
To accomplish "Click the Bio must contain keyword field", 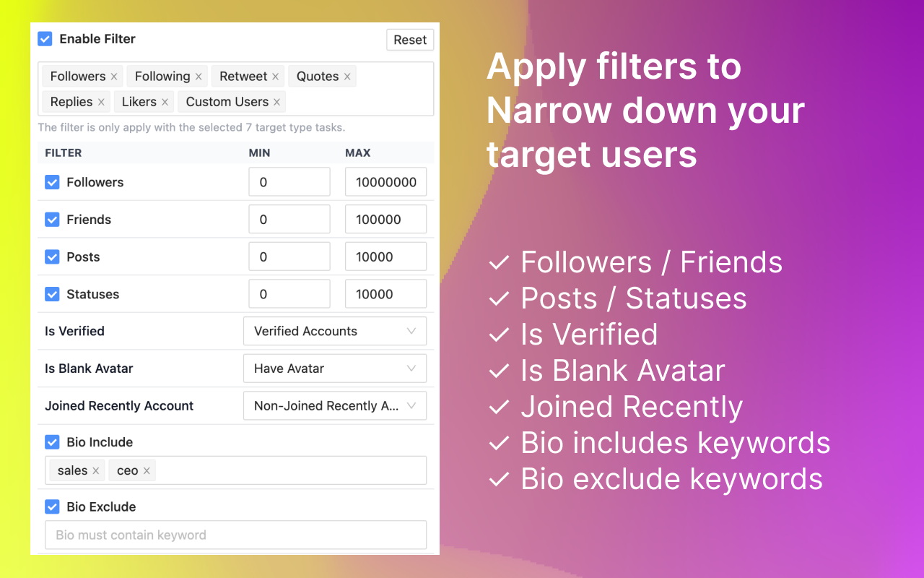I will coord(236,535).
